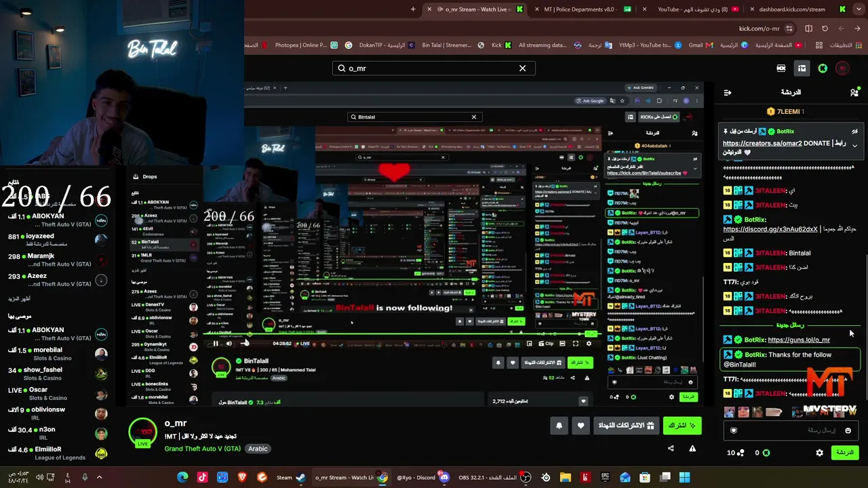The image size is (868, 488).
Task: Open Epic Games launcher in taskbar
Action: [605, 477]
